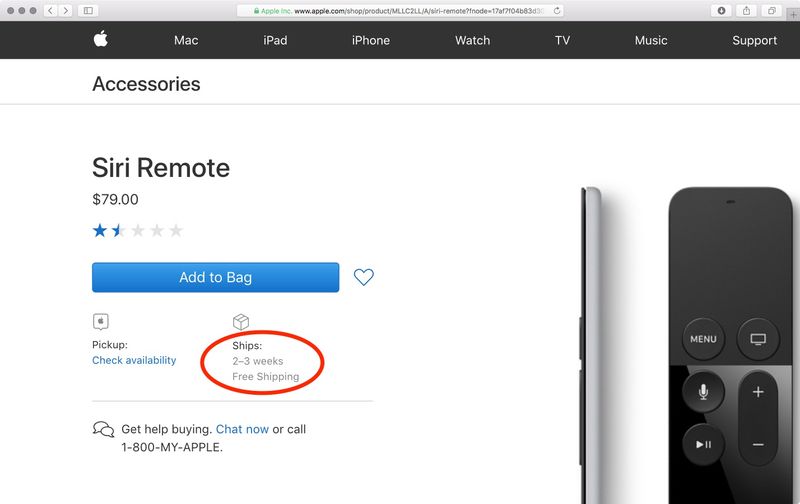Open the Watch section
The height and width of the screenshot is (504, 800).
point(472,40)
